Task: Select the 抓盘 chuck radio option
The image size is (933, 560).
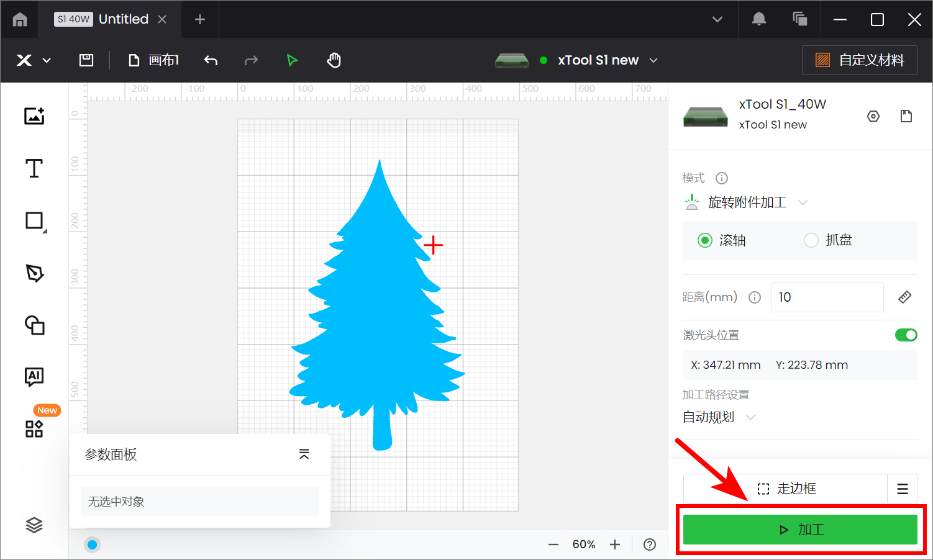Action: pos(811,240)
